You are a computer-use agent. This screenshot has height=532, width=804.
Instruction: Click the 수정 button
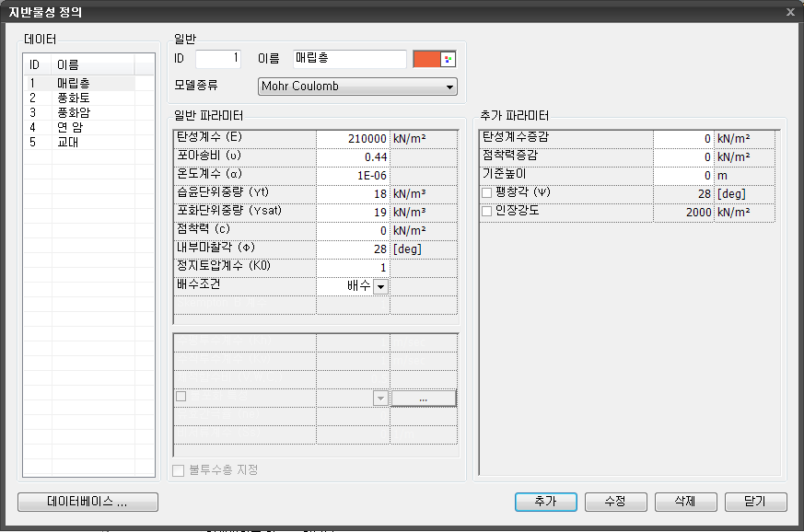pyautogui.click(x=615, y=502)
